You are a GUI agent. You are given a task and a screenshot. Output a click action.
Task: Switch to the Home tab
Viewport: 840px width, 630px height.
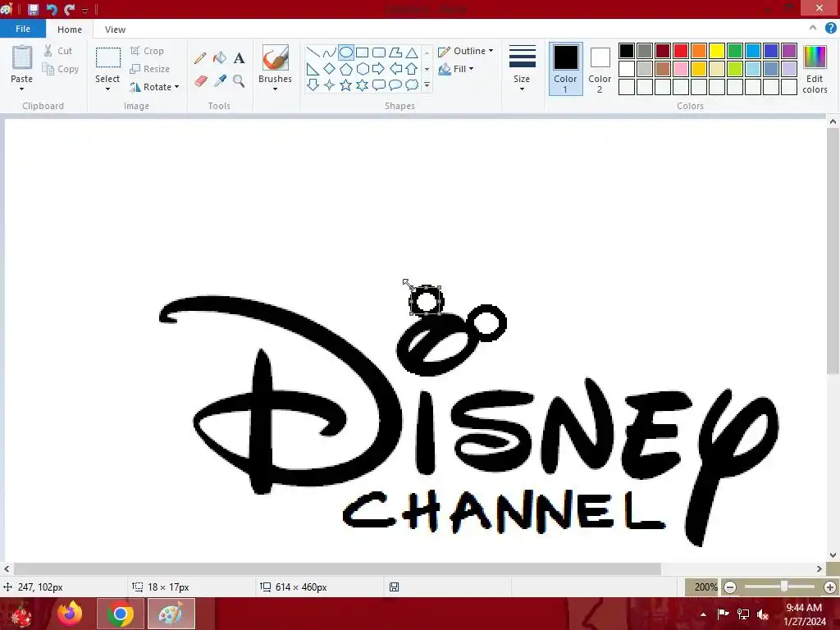(70, 30)
